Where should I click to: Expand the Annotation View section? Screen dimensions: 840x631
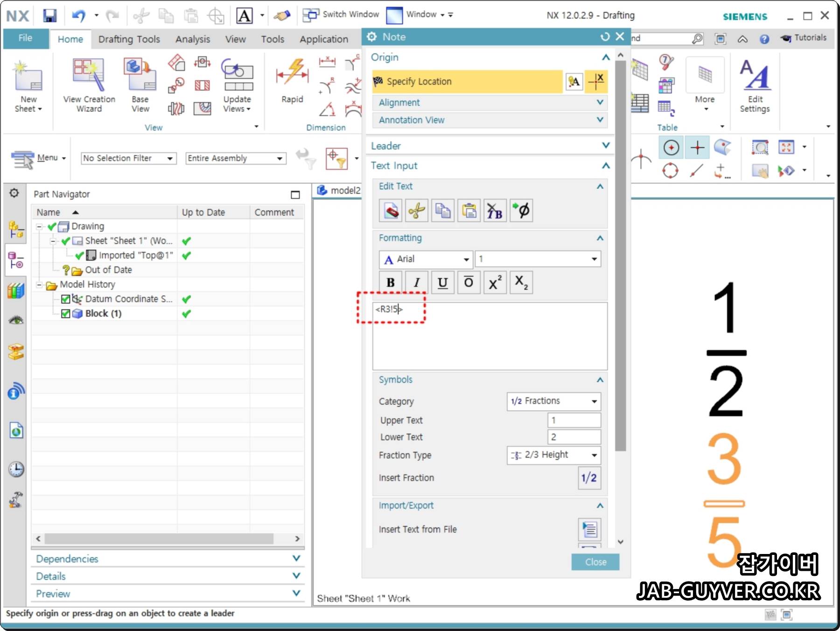point(490,120)
